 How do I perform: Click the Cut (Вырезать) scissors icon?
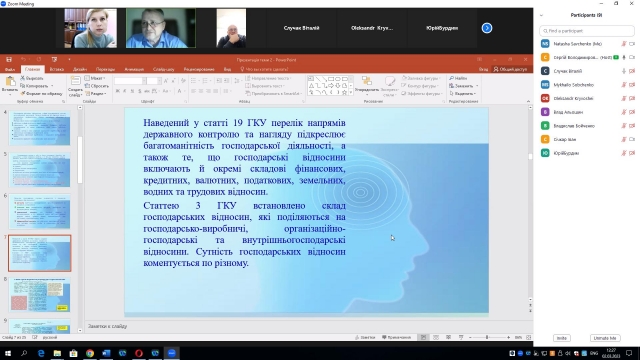coord(23,78)
